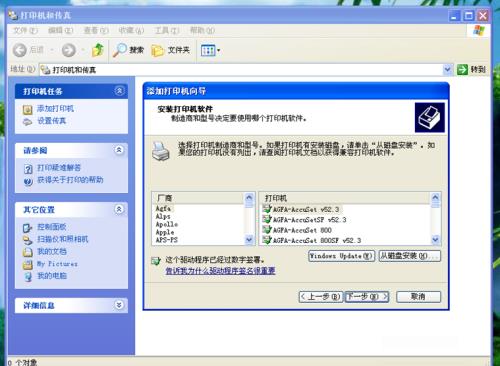Click the Go (转到) button
500x366 pixels.
pos(472,69)
